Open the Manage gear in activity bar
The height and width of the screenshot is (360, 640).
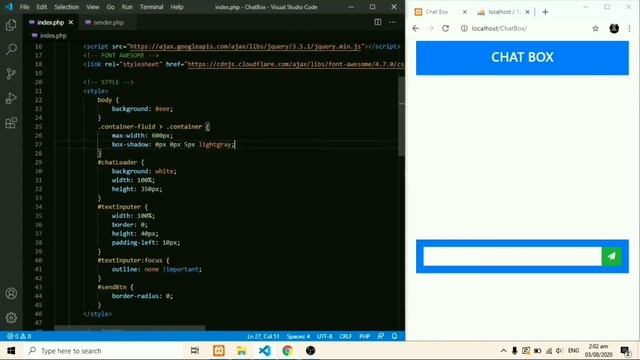(x=11, y=318)
